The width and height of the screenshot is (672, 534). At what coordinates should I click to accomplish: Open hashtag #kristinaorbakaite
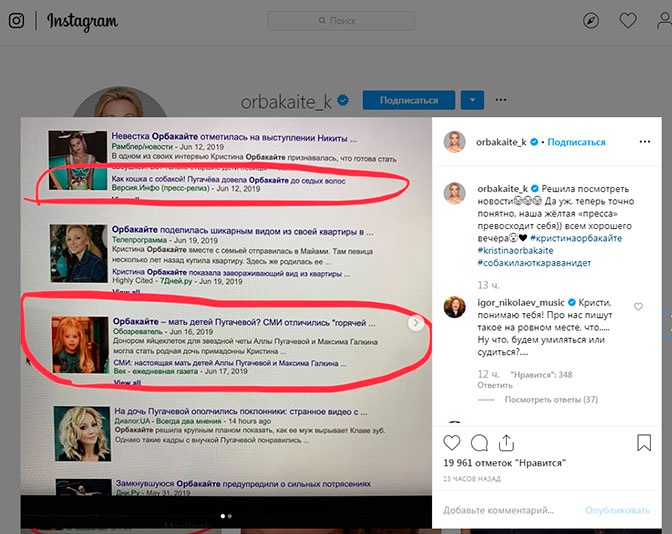point(515,251)
